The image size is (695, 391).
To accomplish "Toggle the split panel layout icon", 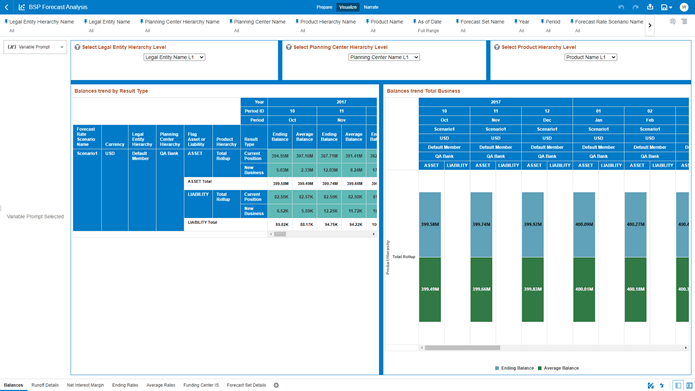I will click(x=689, y=386).
